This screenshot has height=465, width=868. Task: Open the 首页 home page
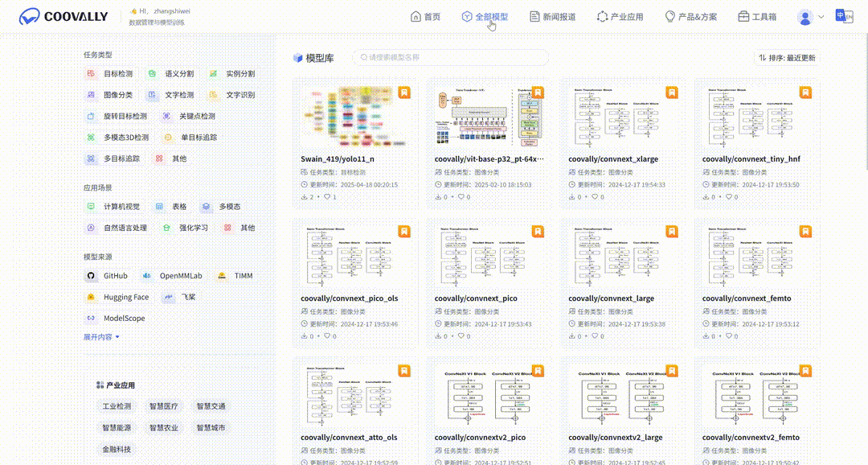[425, 17]
